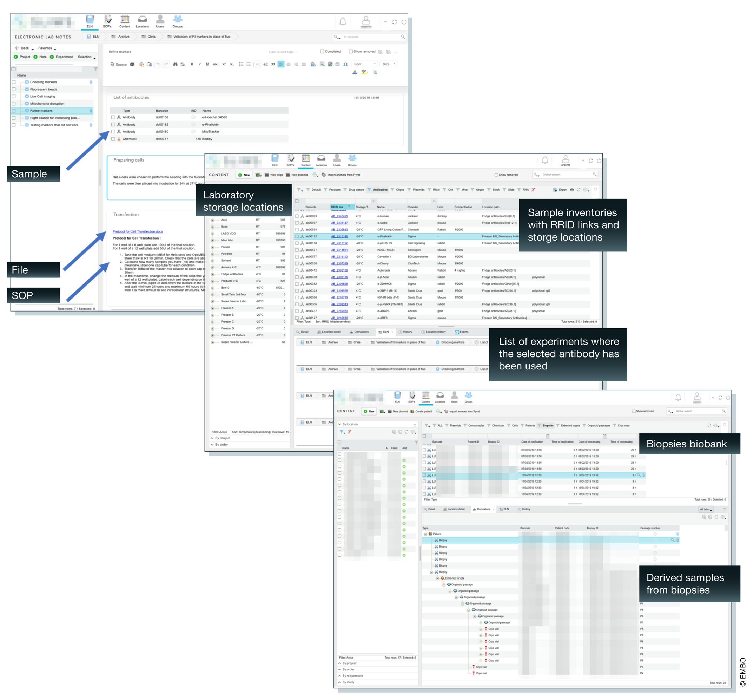Click Back button in ELN sidebar
Screen dimensions: 747x700
[22, 48]
